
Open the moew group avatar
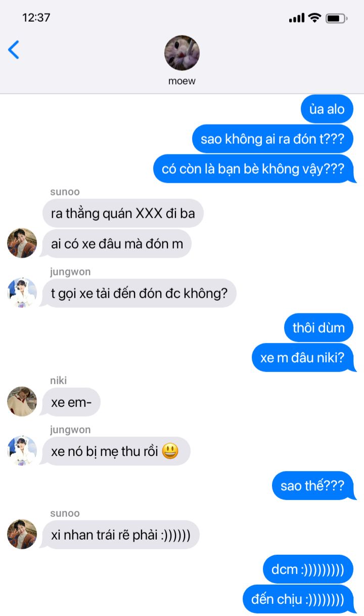point(182,53)
